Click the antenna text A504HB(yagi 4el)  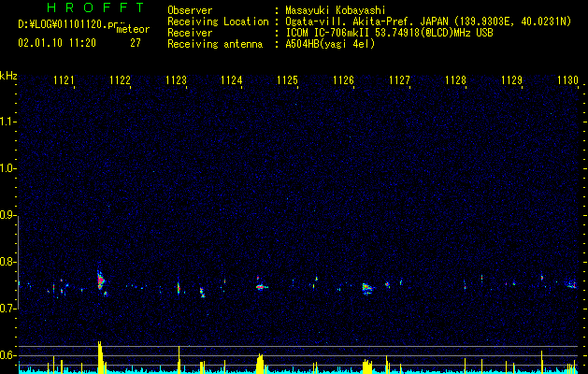point(330,44)
